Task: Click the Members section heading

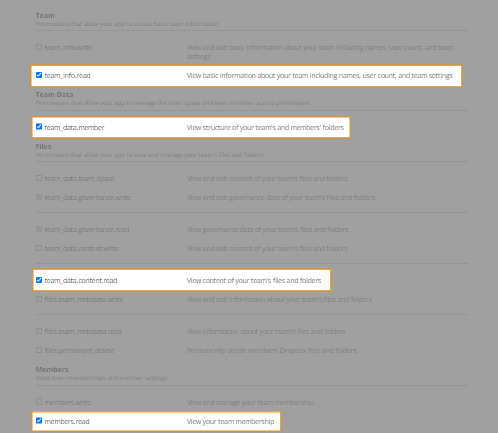Action: (52, 370)
